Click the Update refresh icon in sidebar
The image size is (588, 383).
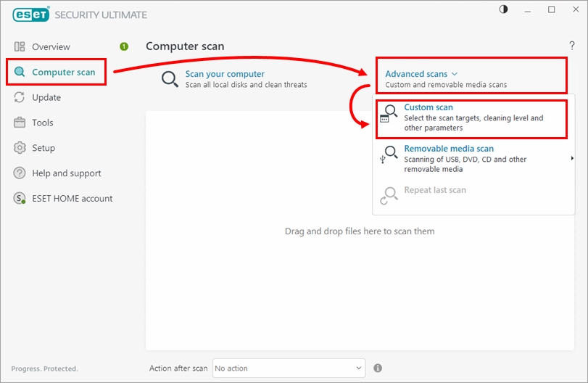tap(20, 98)
